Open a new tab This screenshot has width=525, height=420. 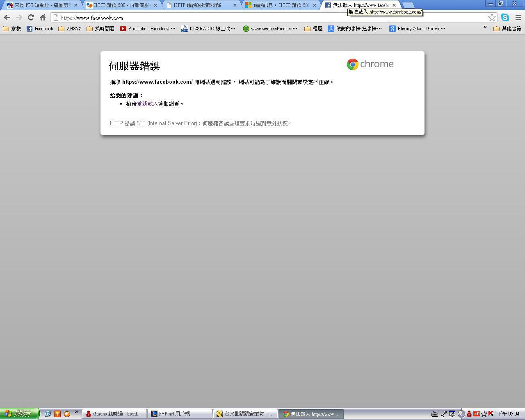408,5
